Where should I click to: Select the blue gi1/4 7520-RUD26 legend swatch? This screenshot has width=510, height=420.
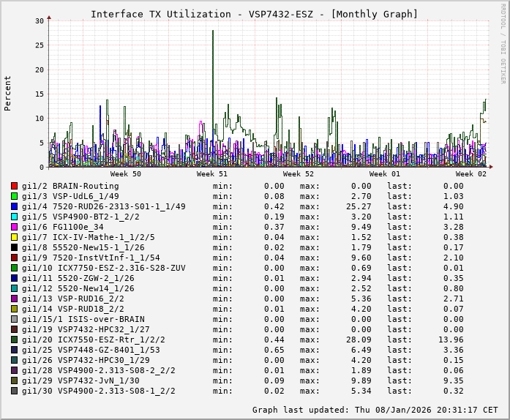14,206
